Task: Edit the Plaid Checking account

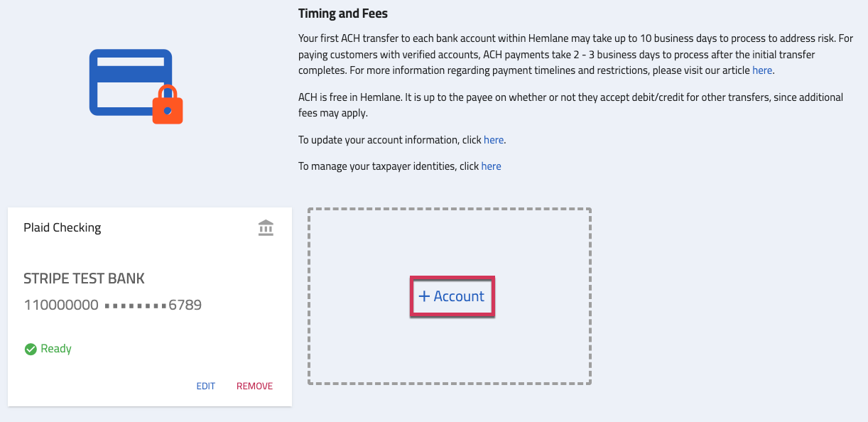Action: [206, 386]
